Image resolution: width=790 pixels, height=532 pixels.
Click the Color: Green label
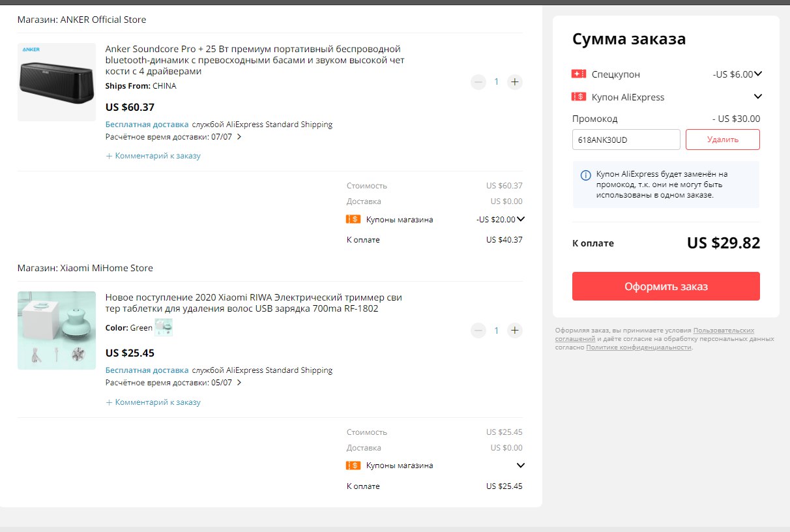[129, 328]
